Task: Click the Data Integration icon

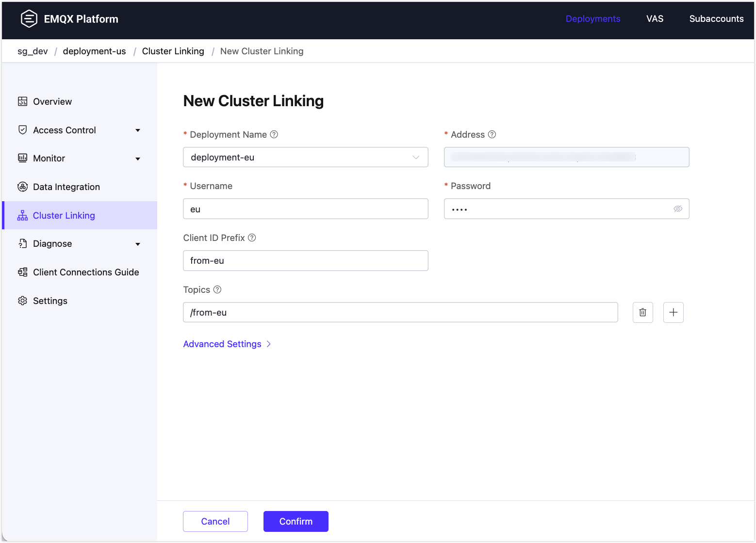Action: [22, 187]
